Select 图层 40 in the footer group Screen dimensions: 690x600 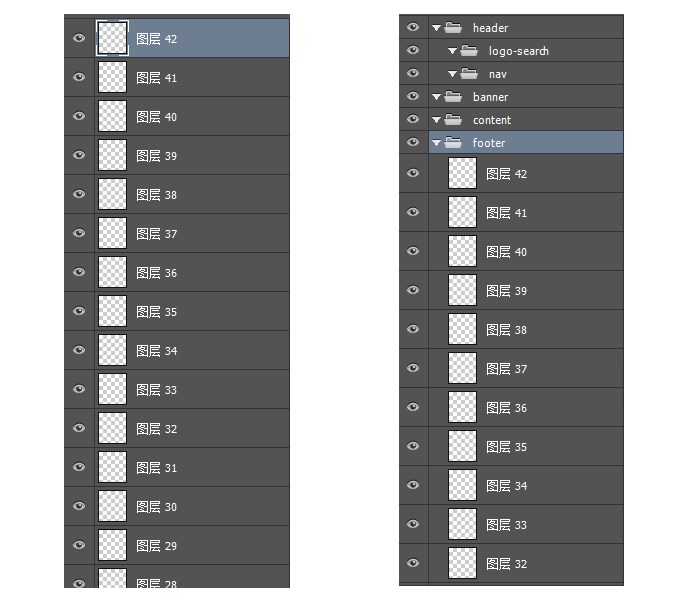coord(526,251)
